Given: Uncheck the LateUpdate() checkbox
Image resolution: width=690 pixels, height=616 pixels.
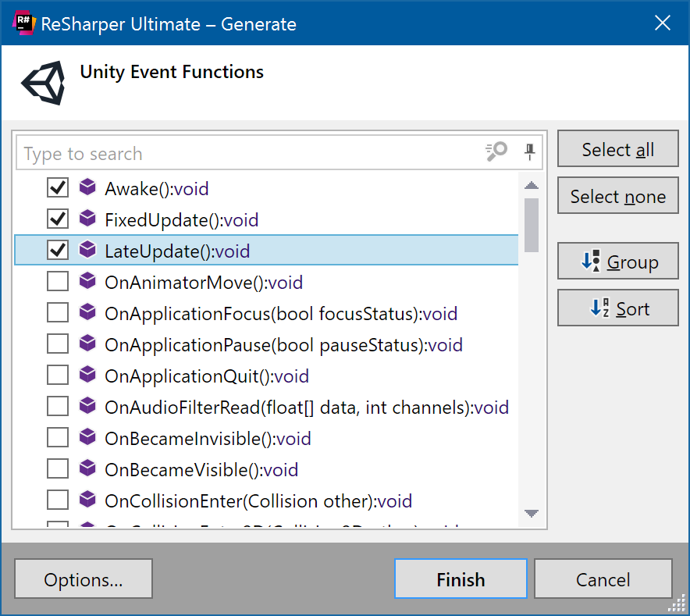Looking at the screenshot, I should (58, 250).
